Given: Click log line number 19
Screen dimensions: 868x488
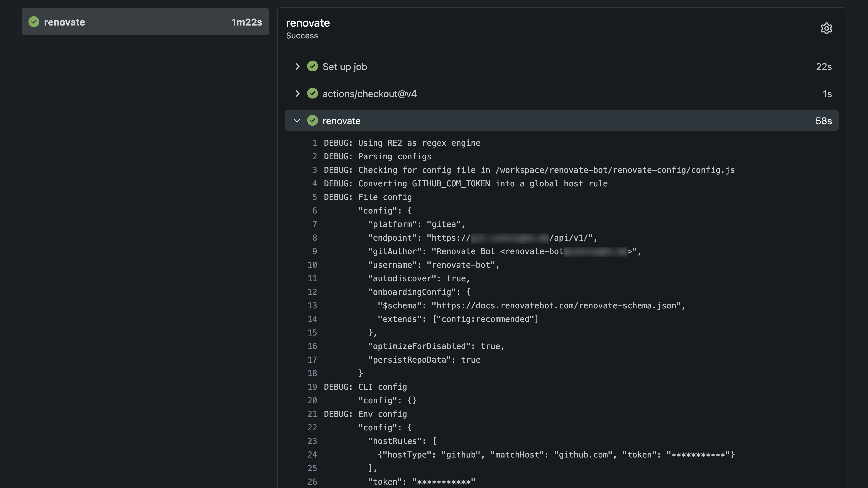Looking at the screenshot, I should pyautogui.click(x=312, y=387).
